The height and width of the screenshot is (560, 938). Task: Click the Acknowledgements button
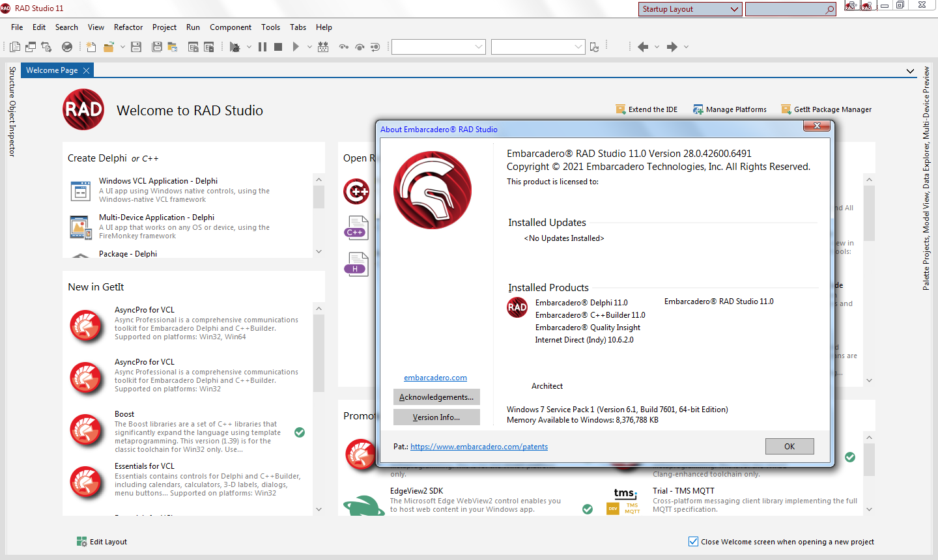(x=436, y=397)
